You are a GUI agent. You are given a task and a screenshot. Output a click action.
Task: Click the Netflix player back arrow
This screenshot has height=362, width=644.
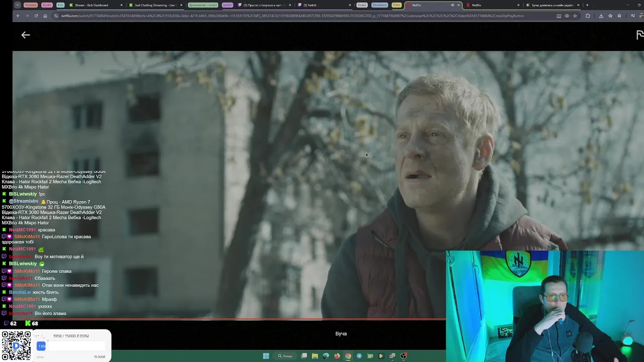(x=26, y=35)
